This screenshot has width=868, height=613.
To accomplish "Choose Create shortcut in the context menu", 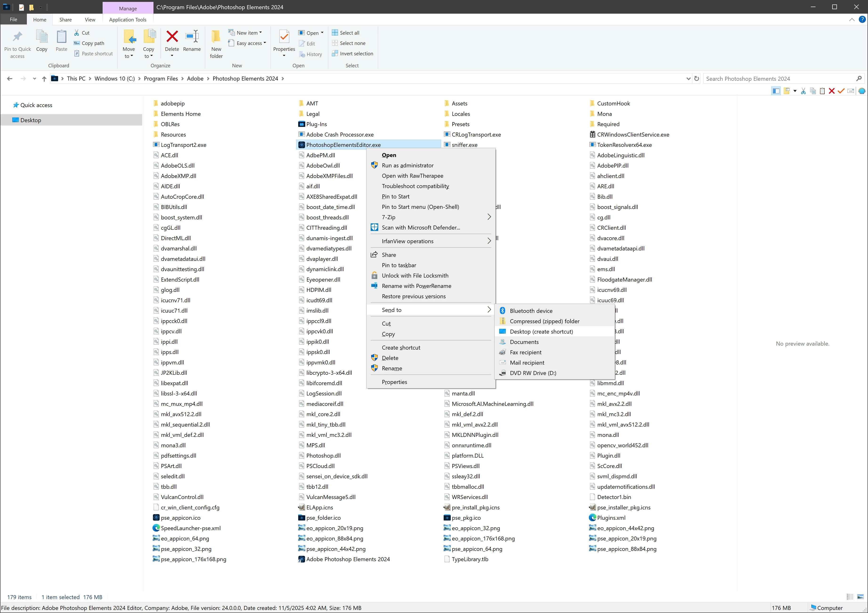I will (x=431, y=347).
